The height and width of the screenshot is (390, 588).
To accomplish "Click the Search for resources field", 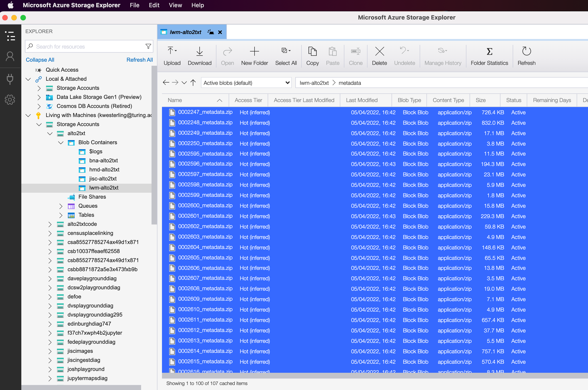I will pyautogui.click(x=89, y=46).
